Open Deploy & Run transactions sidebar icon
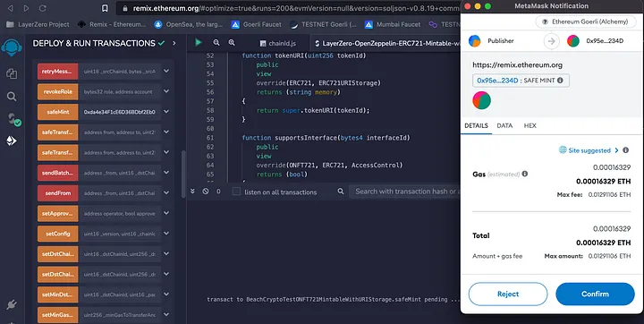 pyautogui.click(x=12, y=141)
